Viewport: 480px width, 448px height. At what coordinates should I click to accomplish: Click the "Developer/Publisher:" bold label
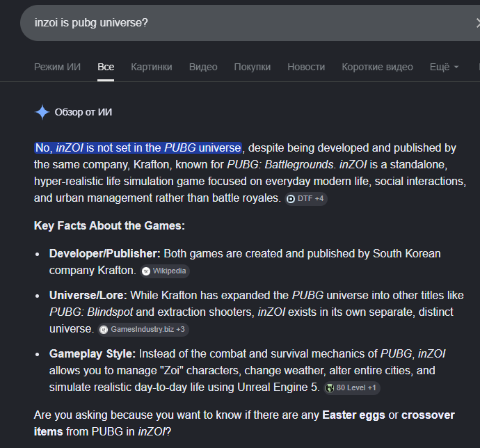tap(104, 253)
